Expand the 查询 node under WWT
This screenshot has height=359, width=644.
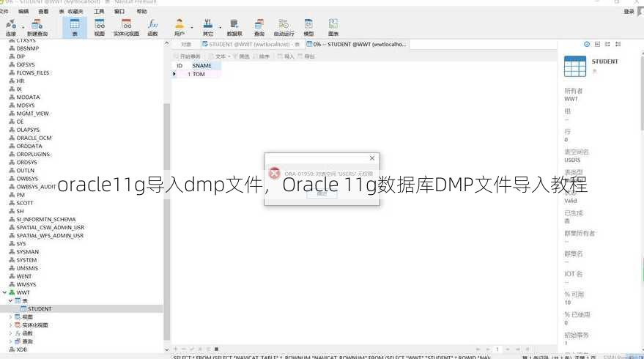[x=11, y=341]
